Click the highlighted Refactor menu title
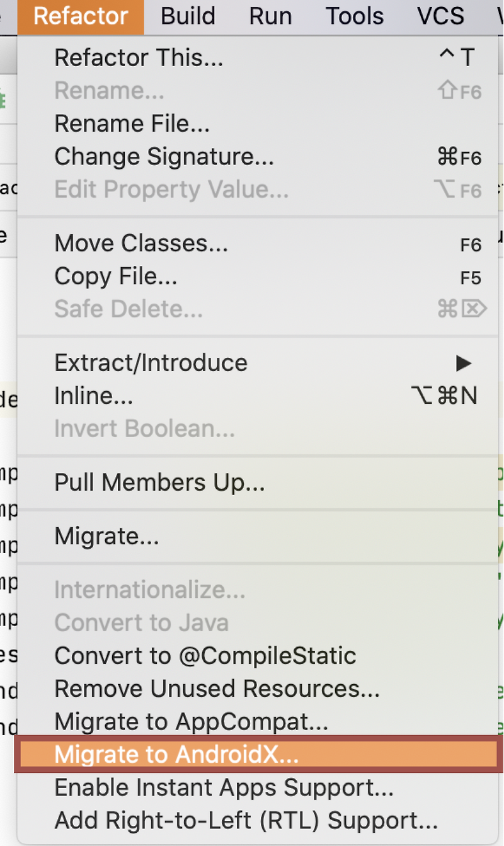This screenshot has height=846, width=504. point(80,16)
